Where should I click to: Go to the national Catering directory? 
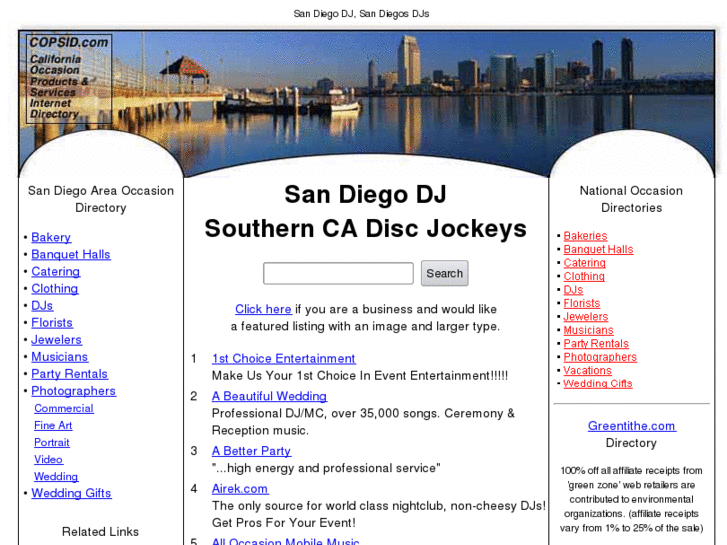pos(585,263)
